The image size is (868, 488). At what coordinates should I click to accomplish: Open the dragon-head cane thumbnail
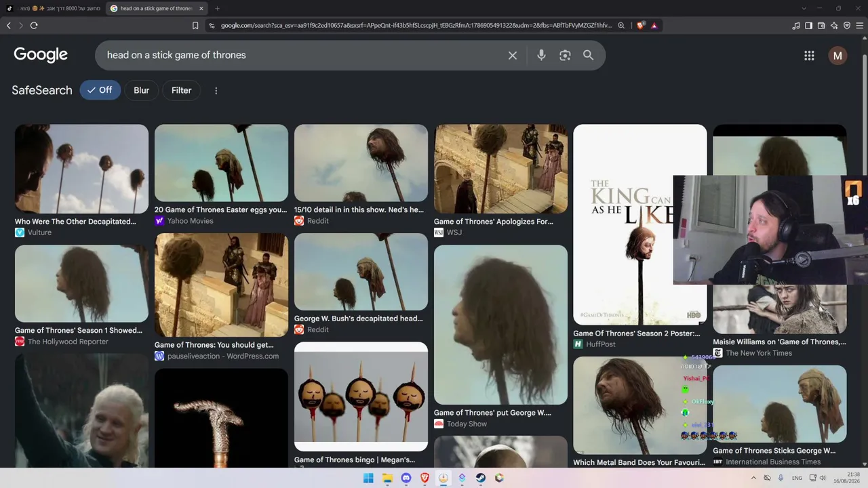pos(221,418)
